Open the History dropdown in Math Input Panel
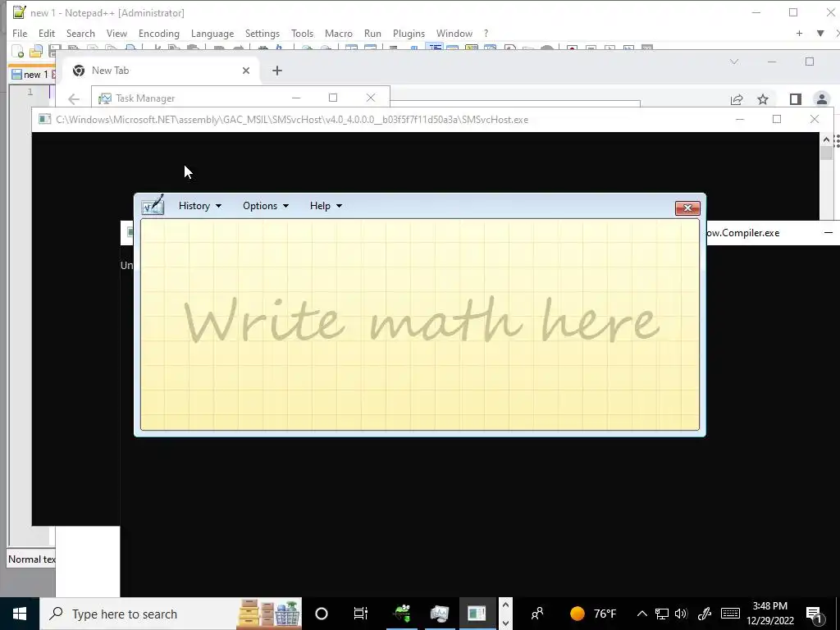Viewport: 840px width, 630px height. pyautogui.click(x=200, y=206)
